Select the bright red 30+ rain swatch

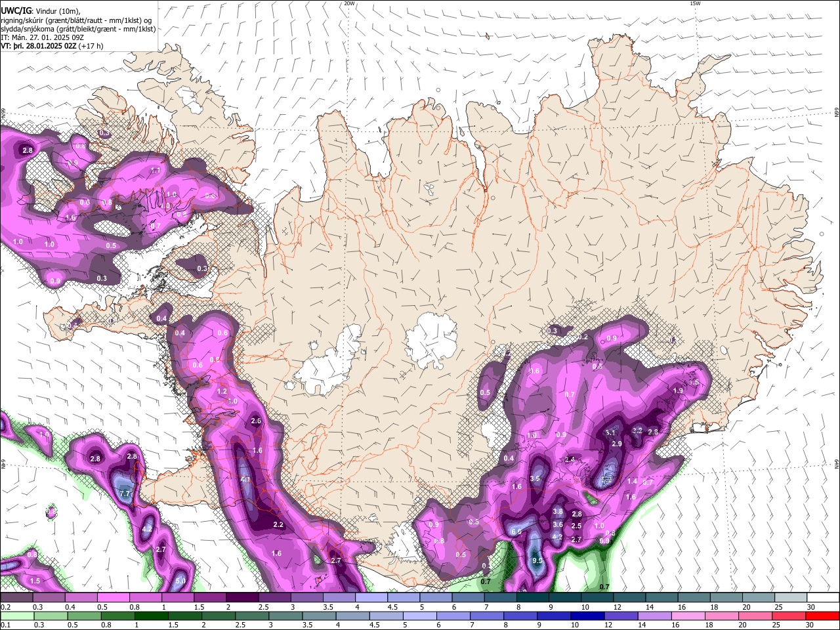[822, 616]
